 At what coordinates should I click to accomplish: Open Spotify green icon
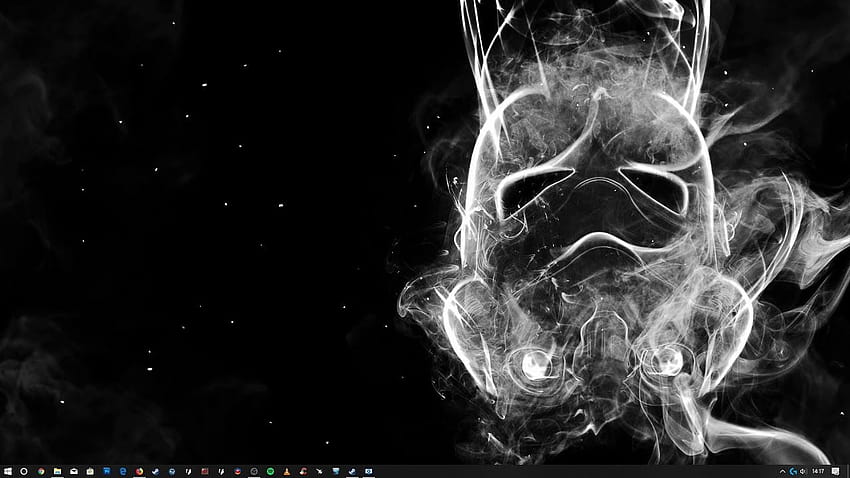(x=271, y=471)
